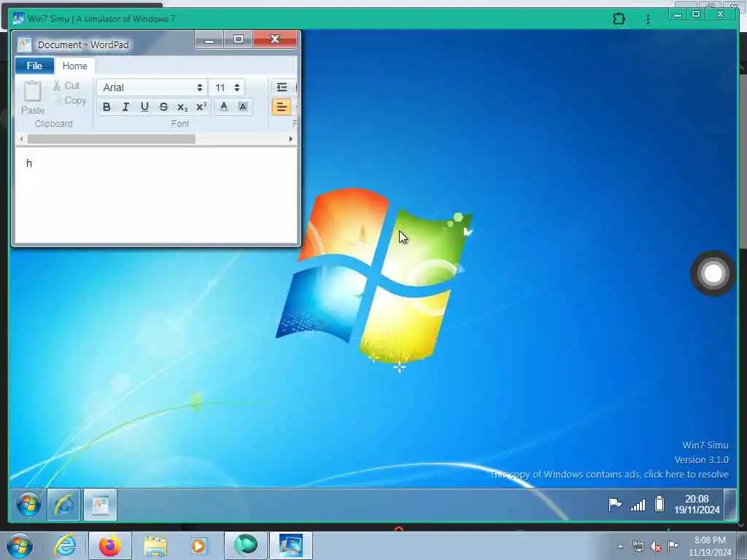
Task: Click the simulator clock showing 20:08
Action: point(697,505)
